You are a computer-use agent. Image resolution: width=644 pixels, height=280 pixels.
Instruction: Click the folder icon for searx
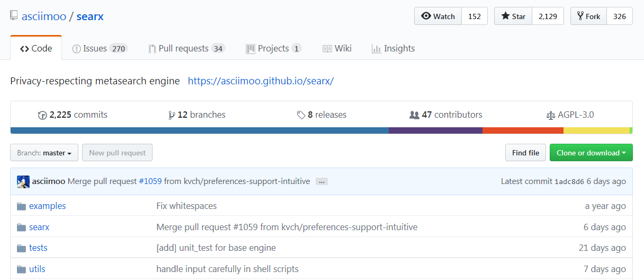click(x=21, y=227)
